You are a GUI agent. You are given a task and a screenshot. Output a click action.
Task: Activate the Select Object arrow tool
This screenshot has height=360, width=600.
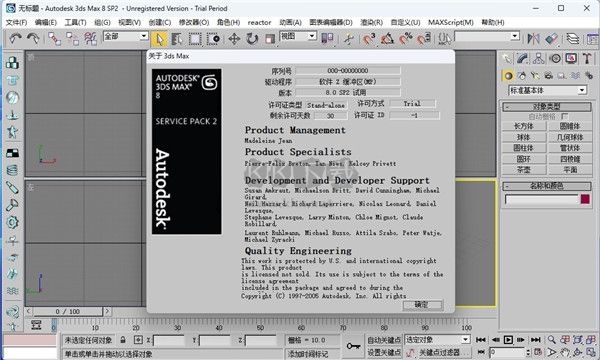pos(159,39)
